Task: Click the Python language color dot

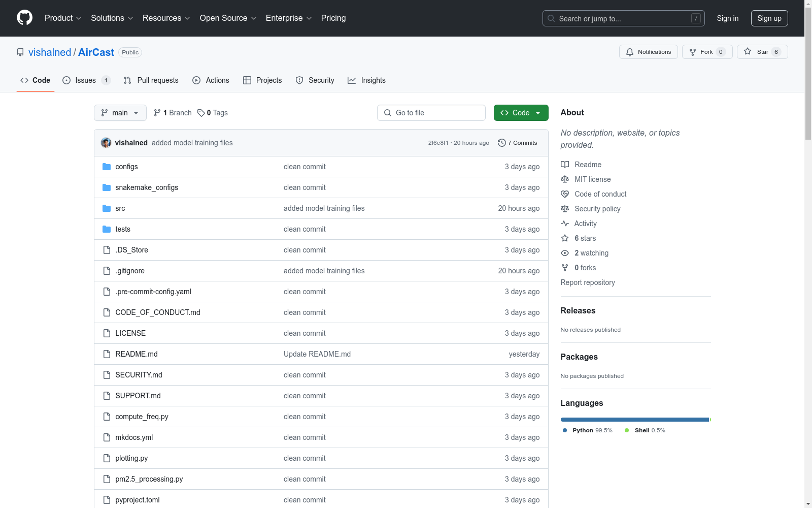Action: click(565, 430)
